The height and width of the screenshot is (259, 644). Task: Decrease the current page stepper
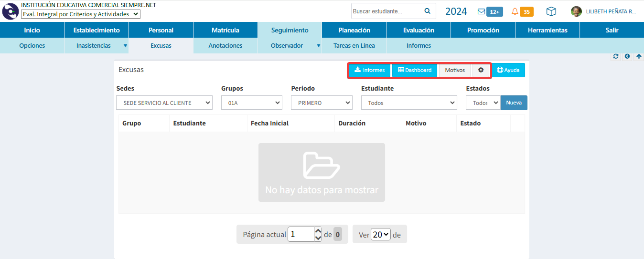pos(318,238)
